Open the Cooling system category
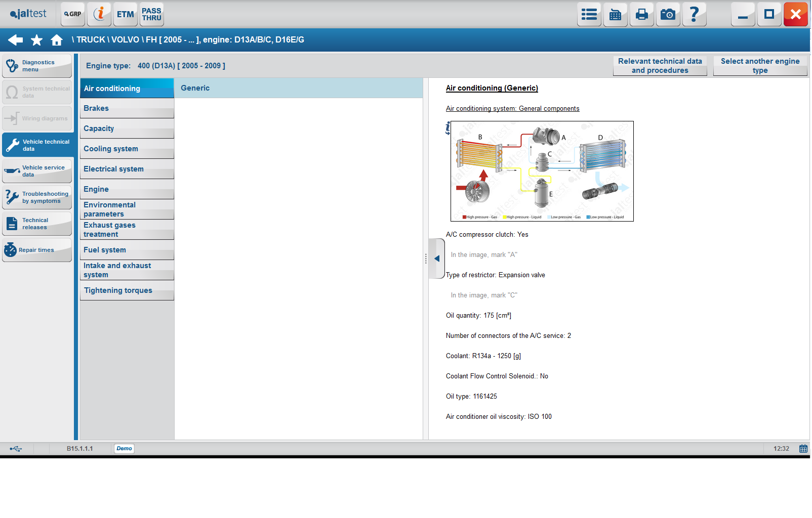This screenshot has height=518, width=812. (127, 149)
